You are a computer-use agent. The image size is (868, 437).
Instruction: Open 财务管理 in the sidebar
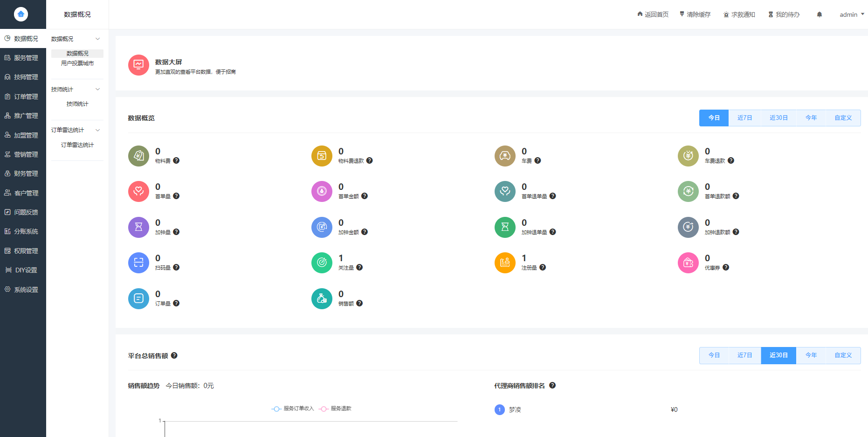click(23, 173)
